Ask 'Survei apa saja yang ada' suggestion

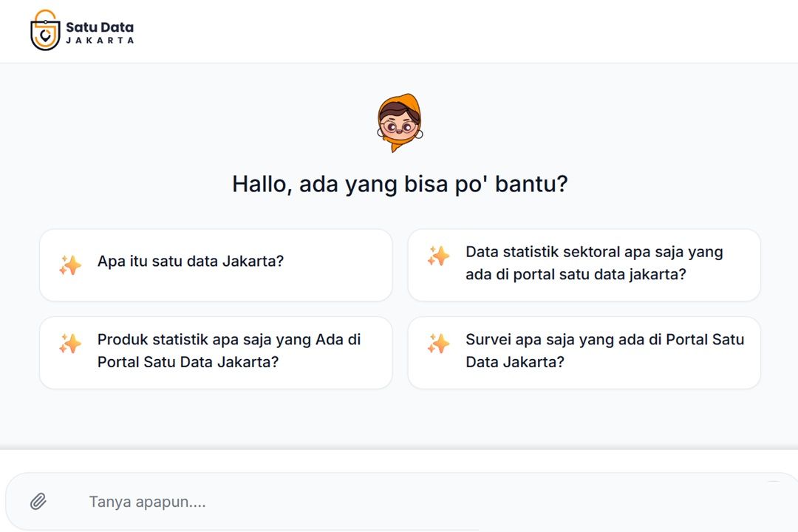(584, 352)
